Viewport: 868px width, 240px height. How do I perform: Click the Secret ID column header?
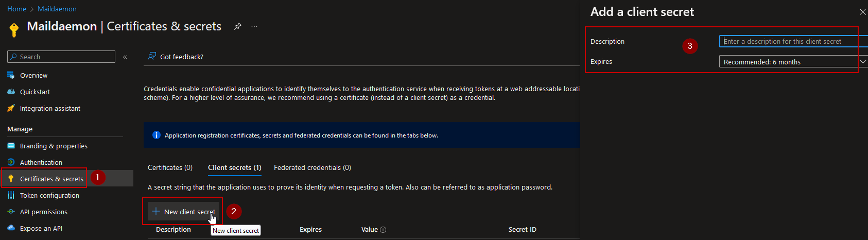pyautogui.click(x=523, y=229)
